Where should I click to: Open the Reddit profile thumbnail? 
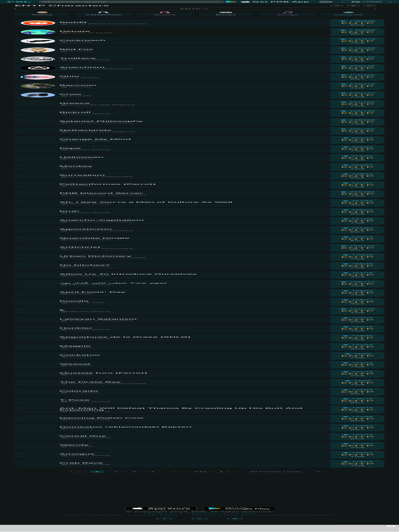(37, 23)
